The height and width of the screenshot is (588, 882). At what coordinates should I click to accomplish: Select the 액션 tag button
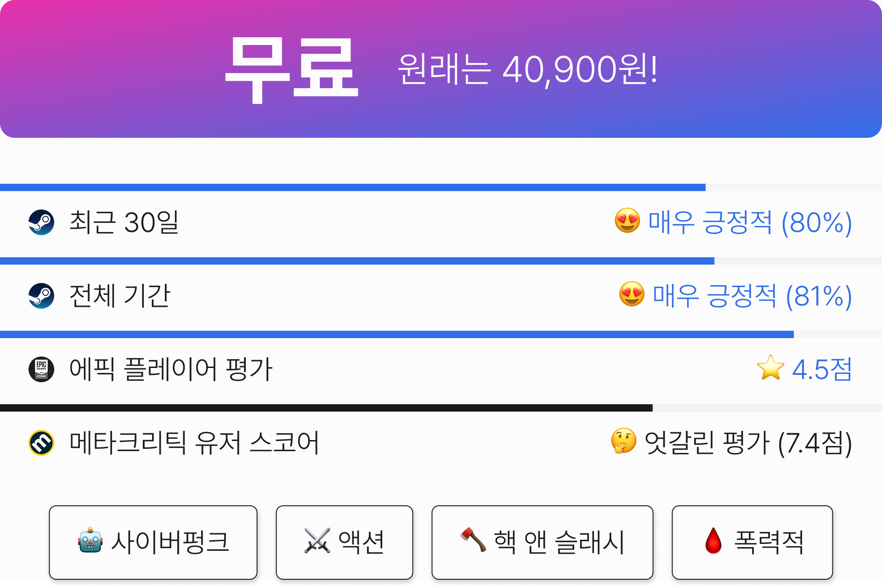pyautogui.click(x=345, y=543)
